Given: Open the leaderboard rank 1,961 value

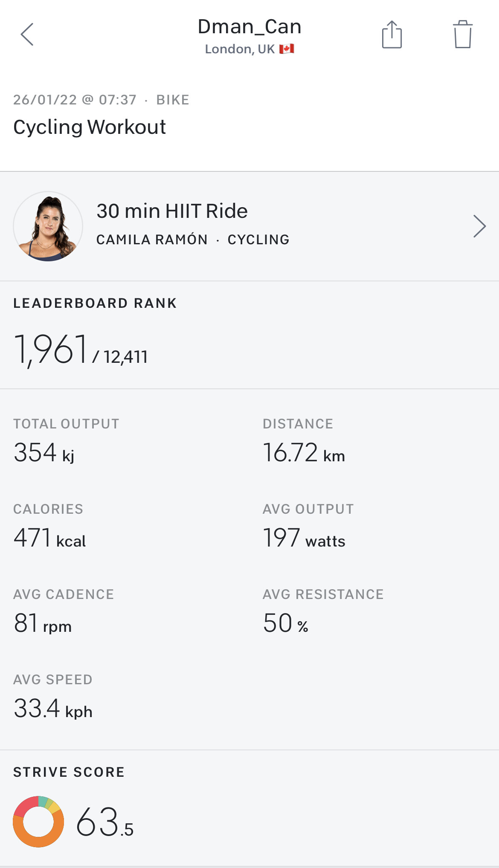Looking at the screenshot, I should 52,350.
